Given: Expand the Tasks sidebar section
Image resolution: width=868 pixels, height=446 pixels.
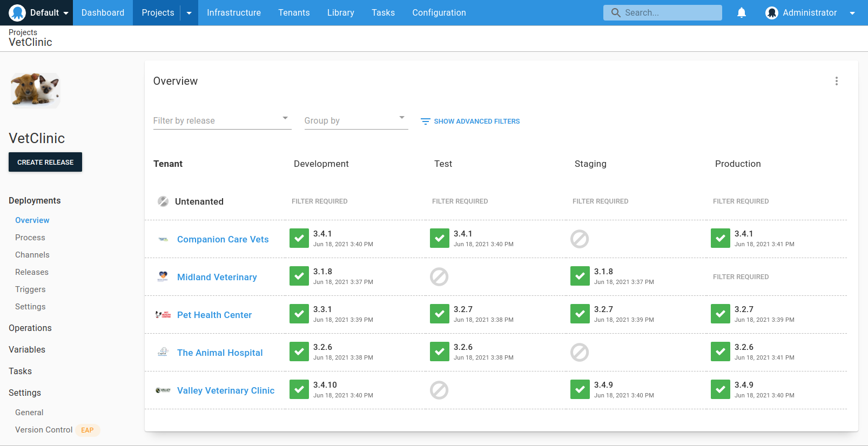Looking at the screenshot, I should coord(20,371).
